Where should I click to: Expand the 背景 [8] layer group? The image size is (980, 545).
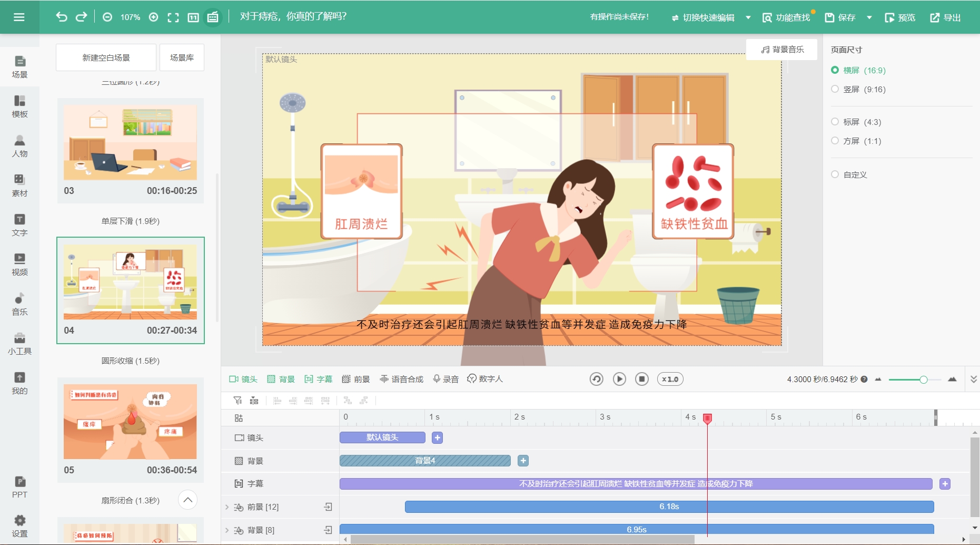(227, 530)
